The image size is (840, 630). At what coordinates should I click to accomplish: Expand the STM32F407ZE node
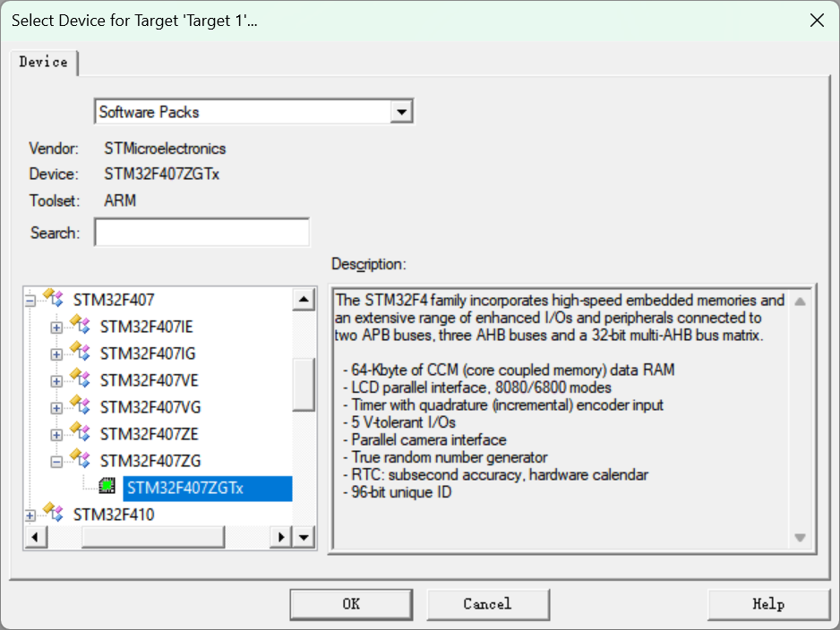click(x=56, y=435)
